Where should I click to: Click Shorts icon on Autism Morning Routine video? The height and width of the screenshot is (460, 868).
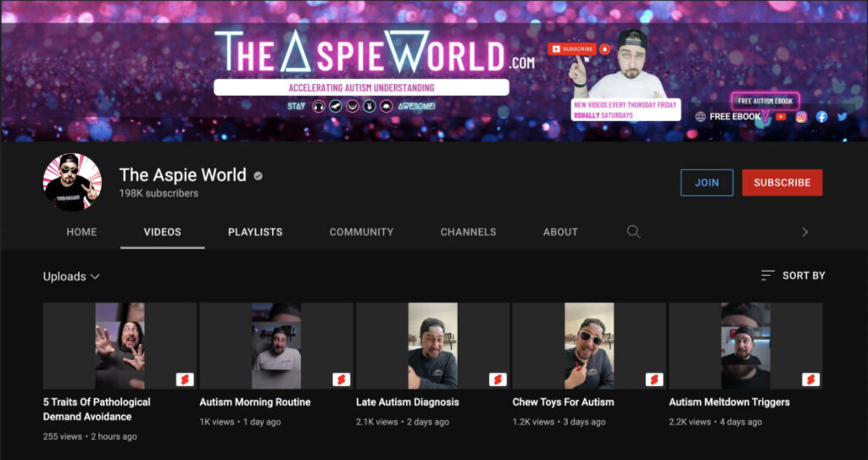pyautogui.click(x=342, y=380)
